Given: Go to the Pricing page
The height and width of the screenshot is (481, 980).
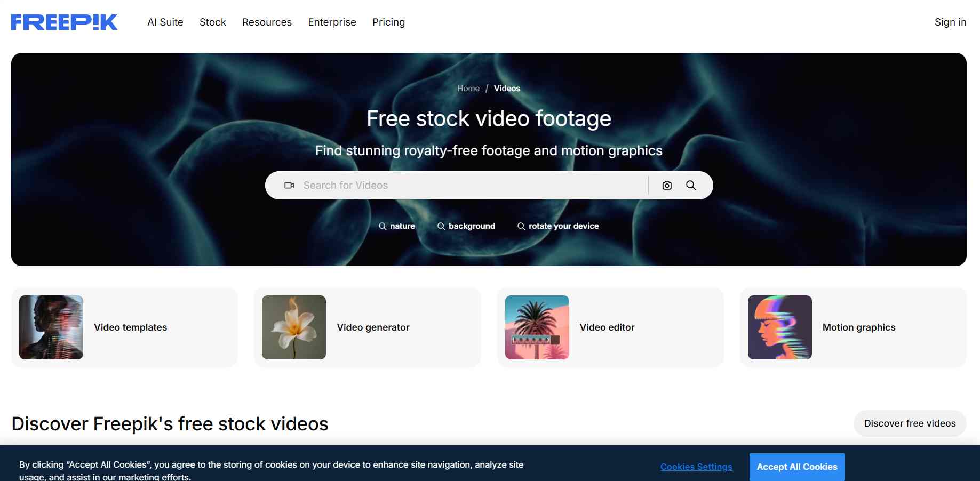Looking at the screenshot, I should point(388,22).
